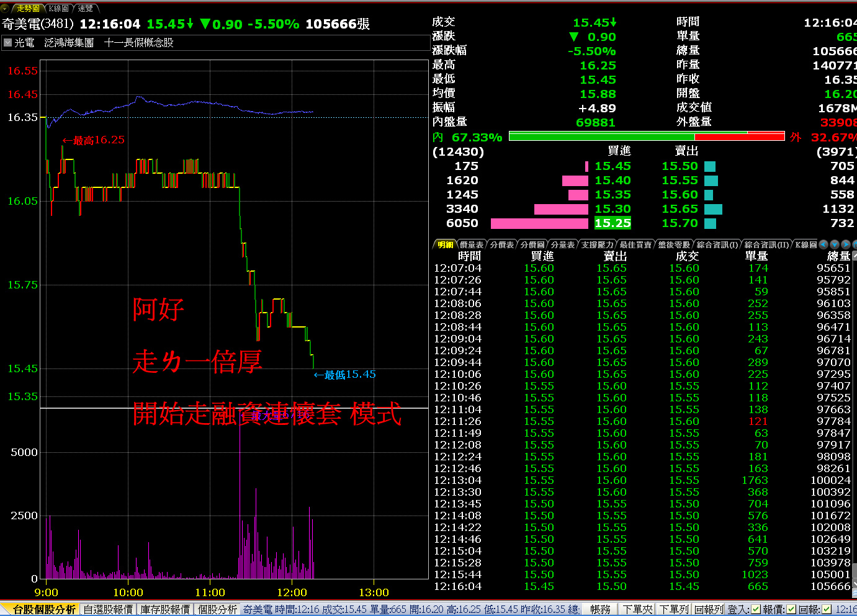Image resolution: width=857 pixels, height=616 pixels.
Task: Open the 最佳買賣 tab
Action: (636, 245)
